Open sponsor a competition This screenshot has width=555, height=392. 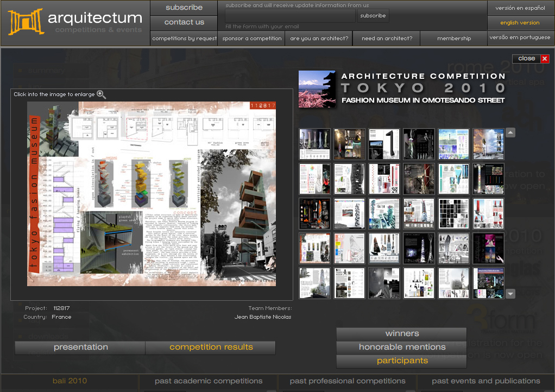(251, 38)
